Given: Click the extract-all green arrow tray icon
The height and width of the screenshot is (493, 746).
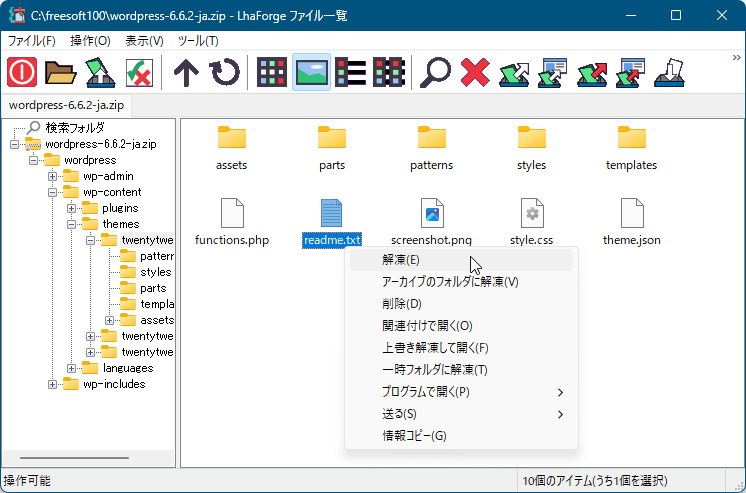Looking at the screenshot, I should pos(100,72).
